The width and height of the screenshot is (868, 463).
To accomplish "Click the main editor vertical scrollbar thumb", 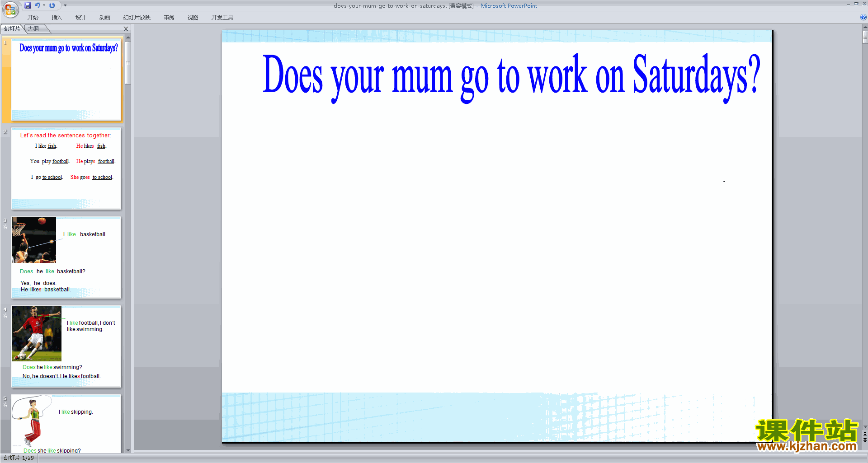I will pos(865,37).
